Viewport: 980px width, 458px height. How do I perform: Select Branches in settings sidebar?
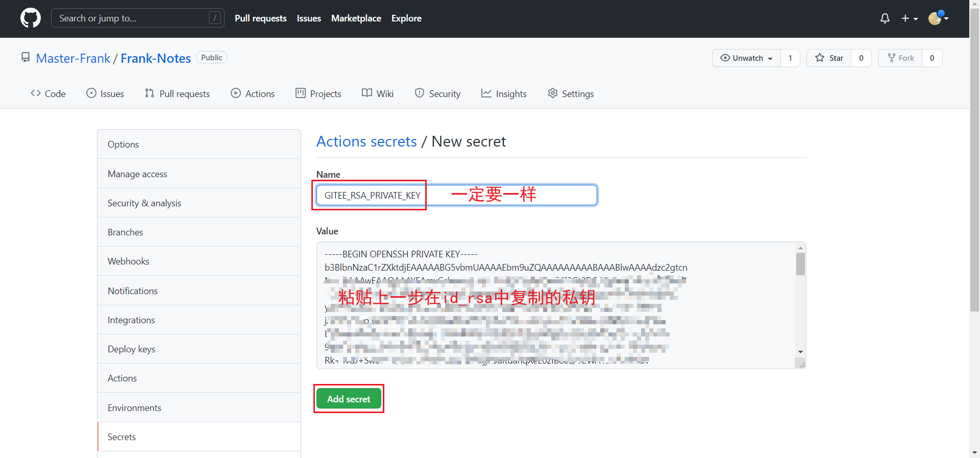click(199, 232)
